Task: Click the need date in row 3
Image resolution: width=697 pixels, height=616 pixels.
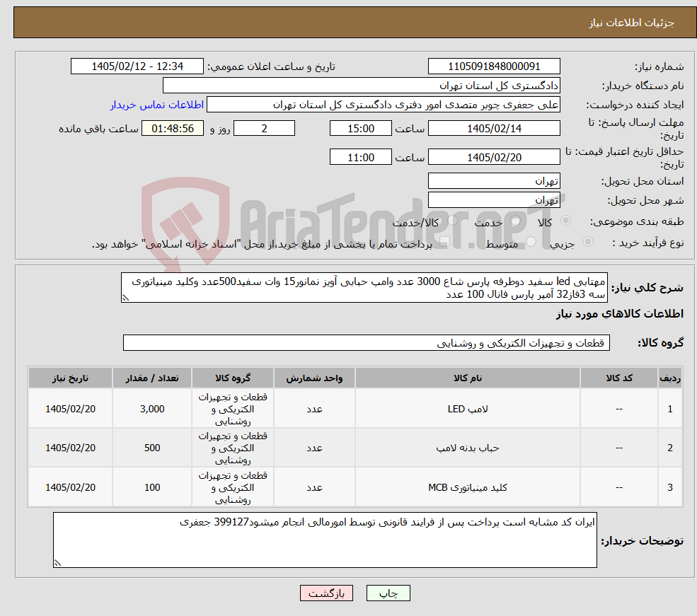Action: tap(70, 487)
